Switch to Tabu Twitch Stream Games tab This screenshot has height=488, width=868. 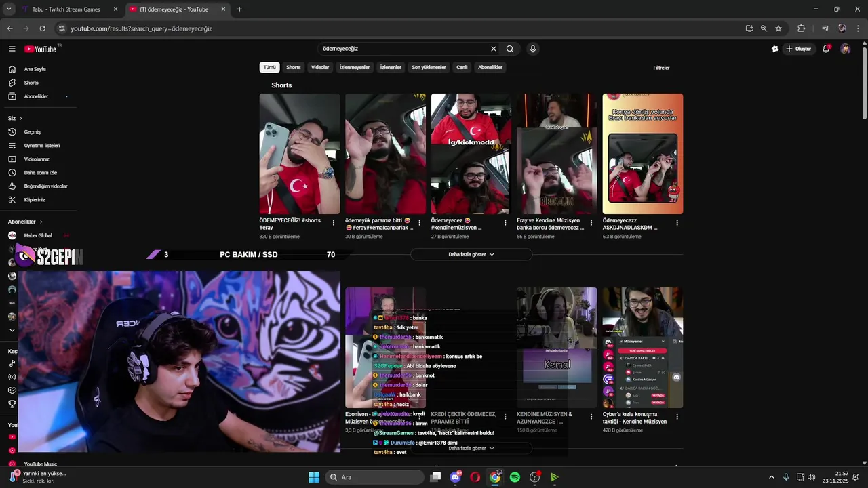pos(66,9)
